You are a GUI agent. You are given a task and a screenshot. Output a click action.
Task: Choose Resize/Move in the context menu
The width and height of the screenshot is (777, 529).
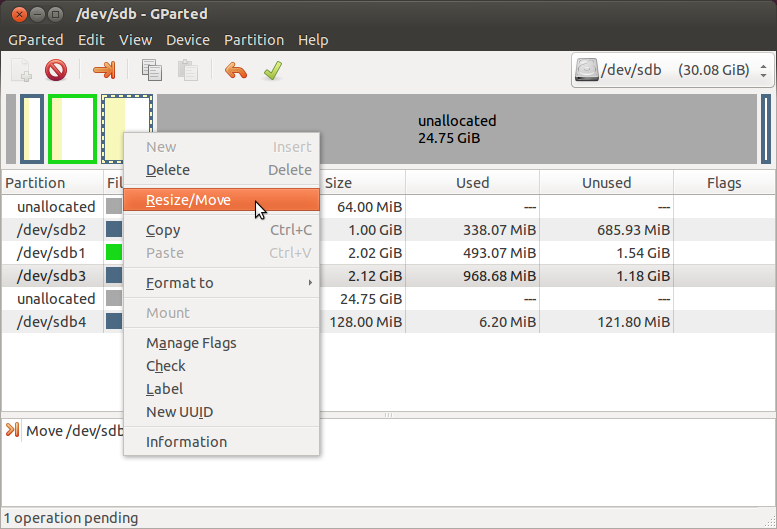(x=221, y=200)
